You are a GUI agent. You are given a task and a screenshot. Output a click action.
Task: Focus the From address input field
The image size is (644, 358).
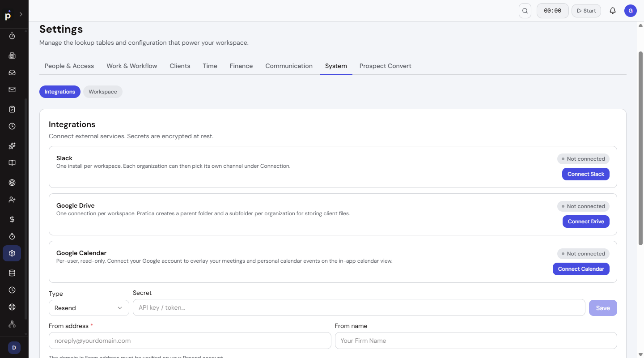(x=190, y=341)
